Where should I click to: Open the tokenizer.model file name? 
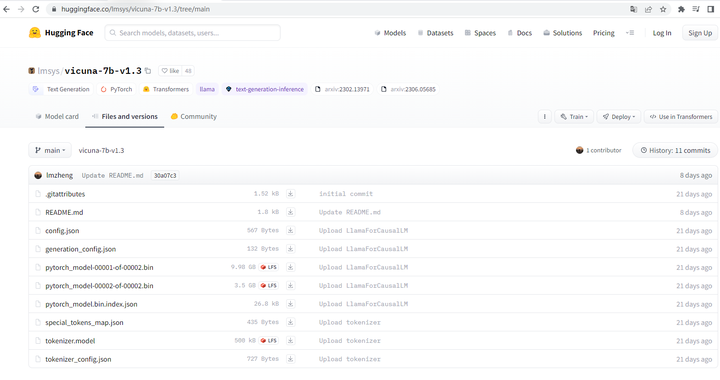[x=70, y=341]
